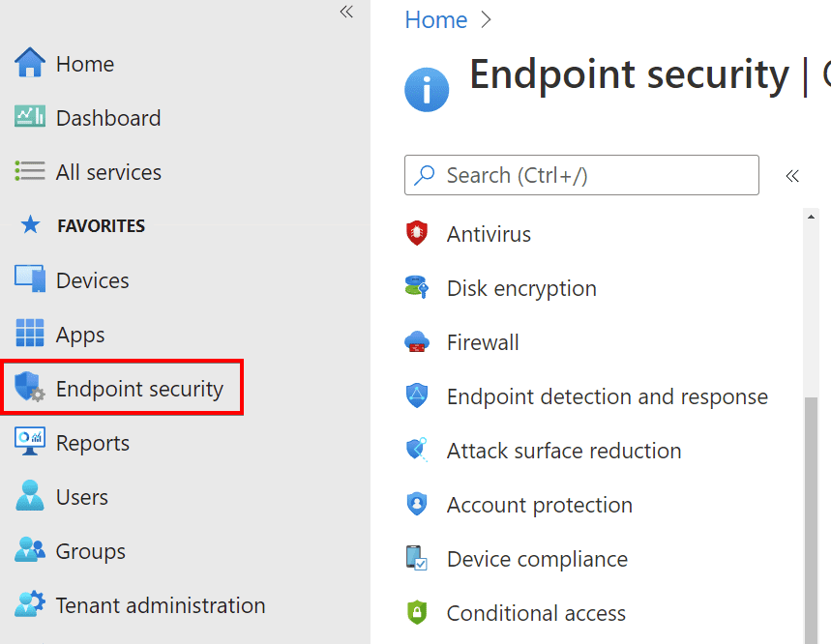Click the Home breadcrumb link

point(435,18)
